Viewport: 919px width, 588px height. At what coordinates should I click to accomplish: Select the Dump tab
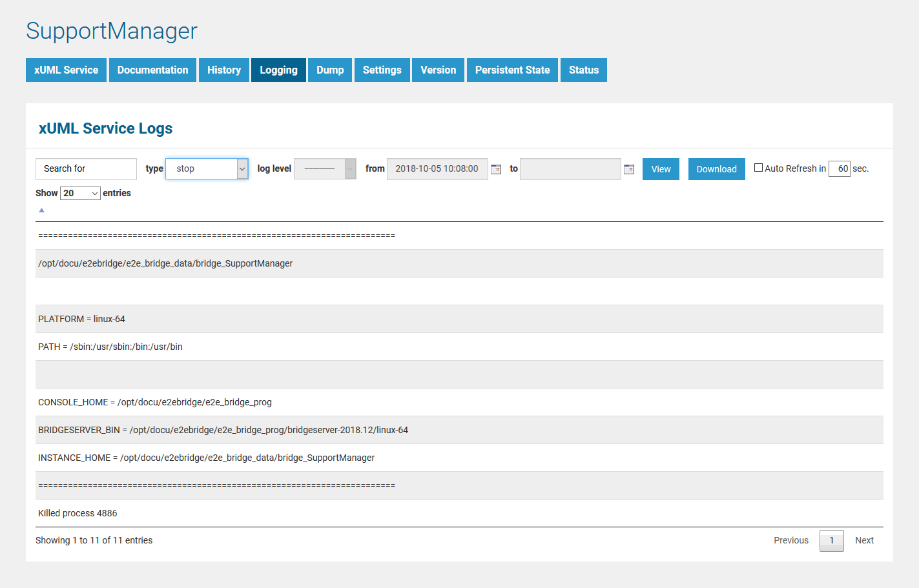coord(330,70)
